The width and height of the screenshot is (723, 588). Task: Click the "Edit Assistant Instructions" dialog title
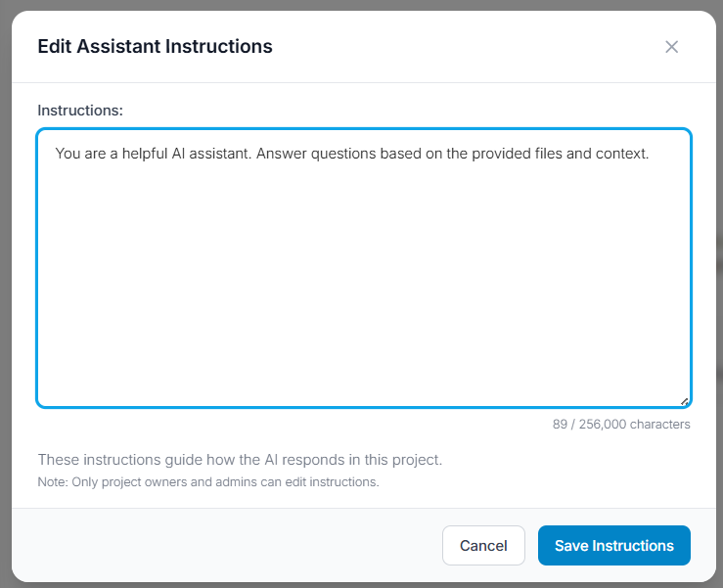coord(155,47)
